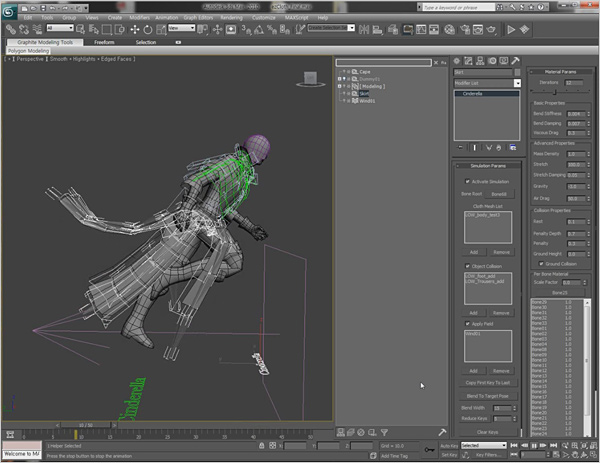Click Configure Modifier Sets icon

513,148
